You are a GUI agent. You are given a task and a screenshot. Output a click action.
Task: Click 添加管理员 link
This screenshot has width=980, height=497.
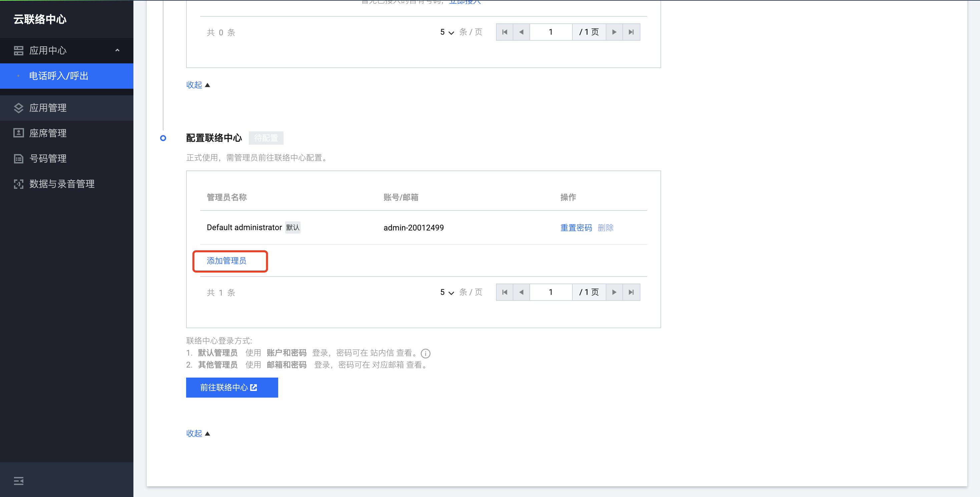pyautogui.click(x=226, y=261)
